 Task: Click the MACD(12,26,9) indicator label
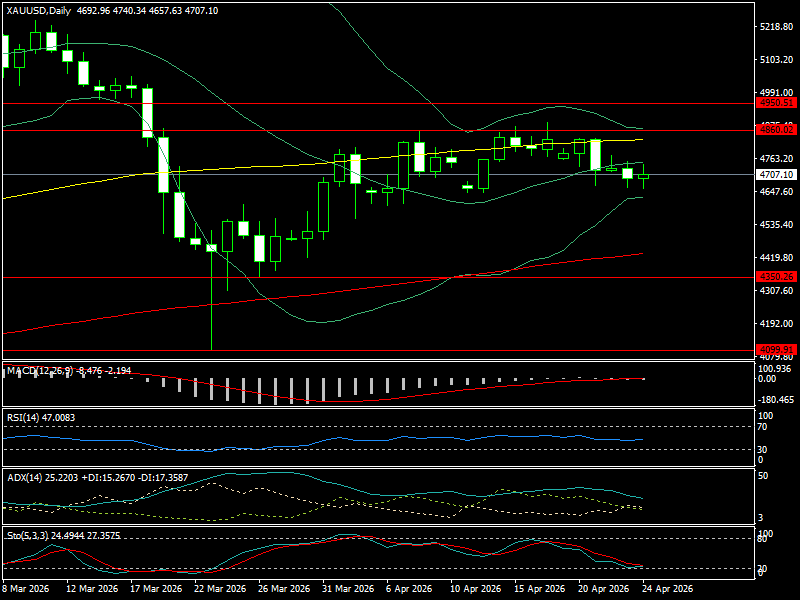38,370
